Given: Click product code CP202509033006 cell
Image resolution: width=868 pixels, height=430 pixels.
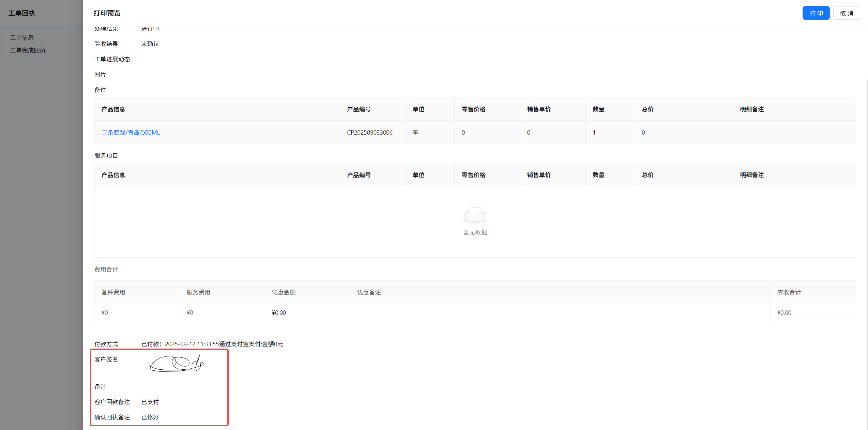Looking at the screenshot, I should pyautogui.click(x=369, y=133).
